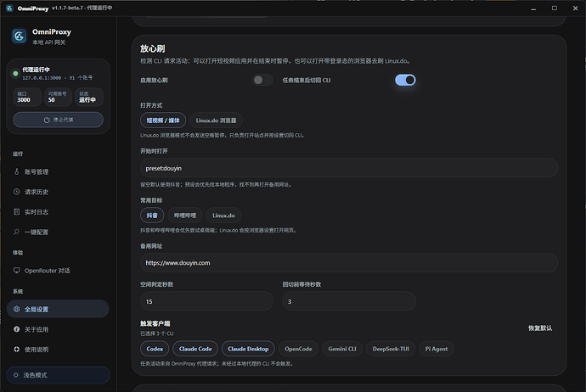This screenshot has width=586, height=392.
Task: Click the port 3000 status tile
Action: pos(27,97)
